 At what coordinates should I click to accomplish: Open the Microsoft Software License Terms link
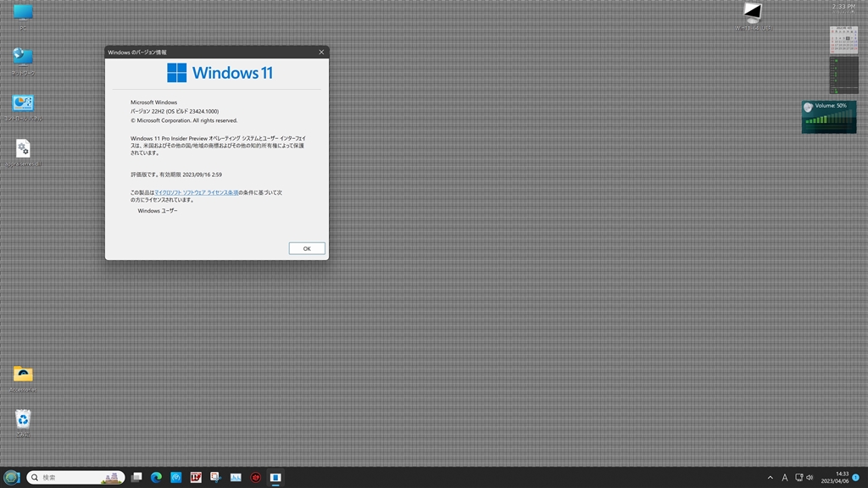pos(196,192)
